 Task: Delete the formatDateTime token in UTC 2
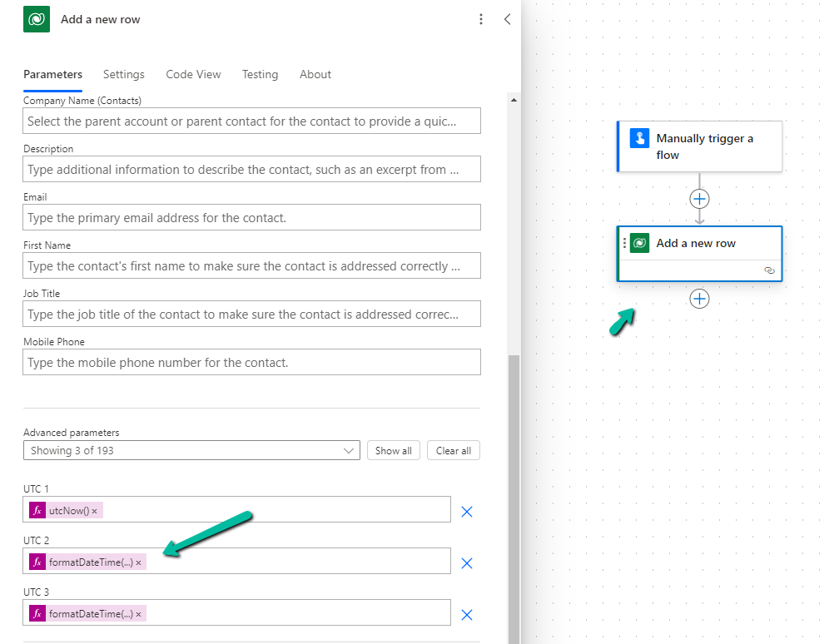[x=139, y=563]
